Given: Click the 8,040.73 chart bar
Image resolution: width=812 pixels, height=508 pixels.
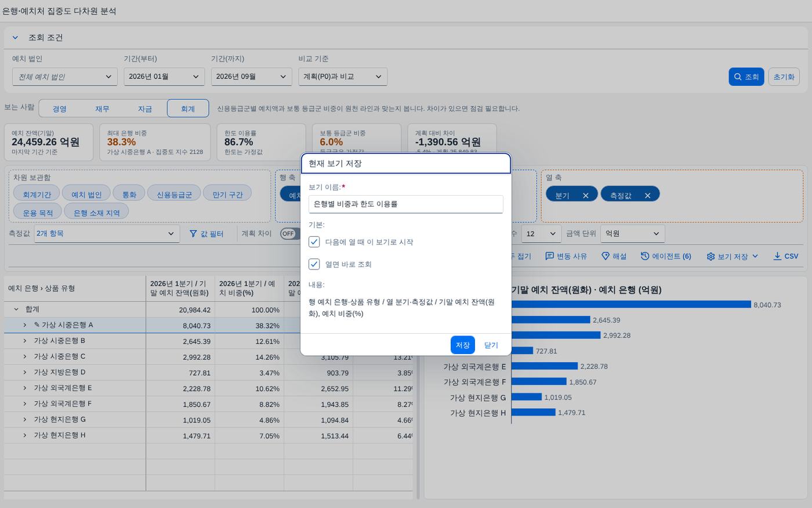Looking at the screenshot, I should (x=631, y=304).
